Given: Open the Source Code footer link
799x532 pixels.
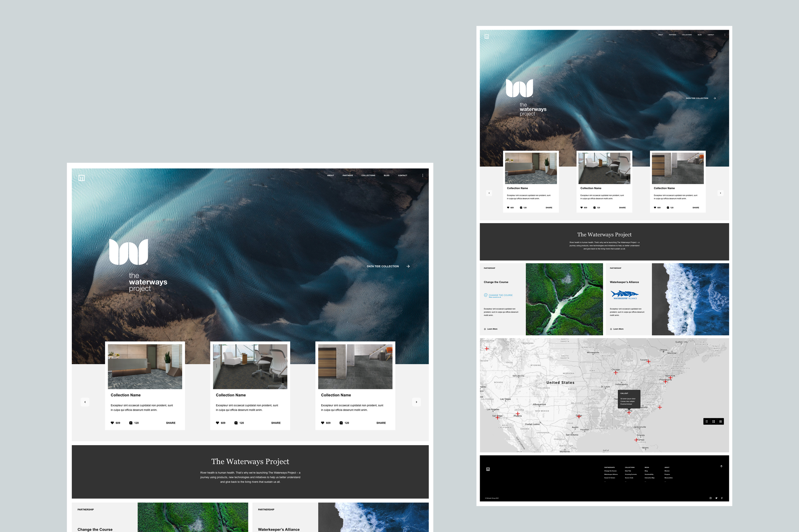Looking at the screenshot, I should tap(629, 478).
